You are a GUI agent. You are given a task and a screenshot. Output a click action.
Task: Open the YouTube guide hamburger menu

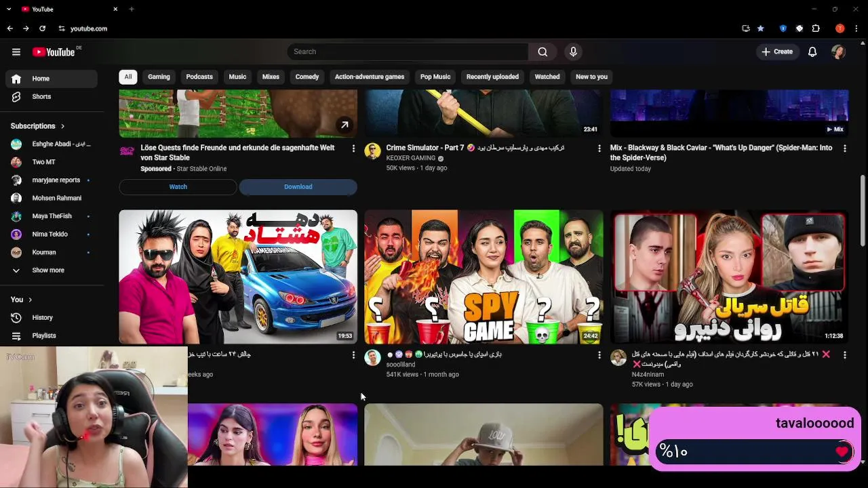[x=16, y=52]
